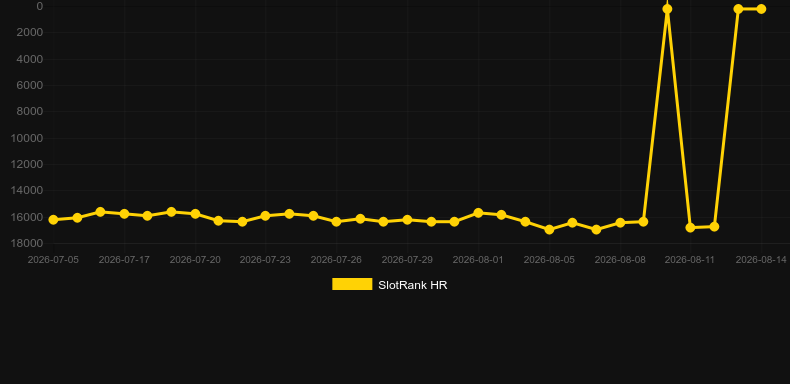Viewport: 790px width, 384px height.
Task: Click the data point just after 2026-08-05
Action: (x=572, y=223)
